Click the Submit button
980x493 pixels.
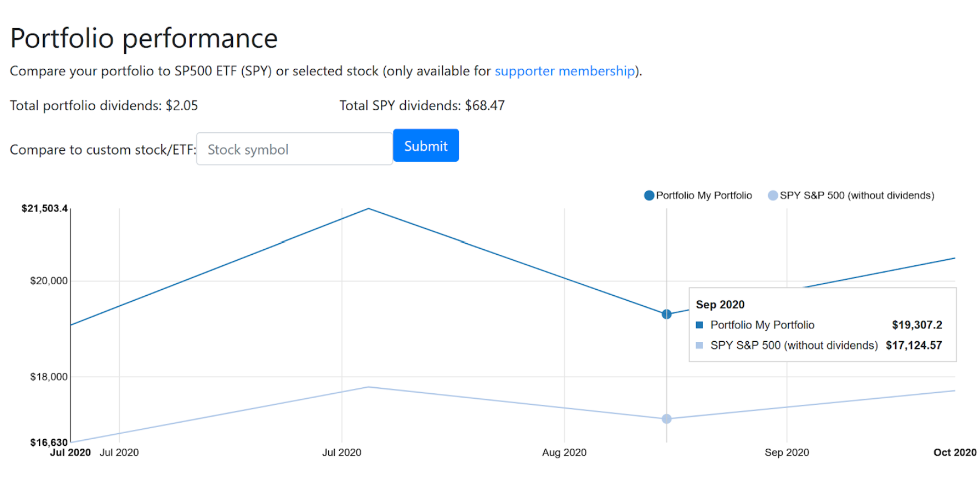point(426,146)
